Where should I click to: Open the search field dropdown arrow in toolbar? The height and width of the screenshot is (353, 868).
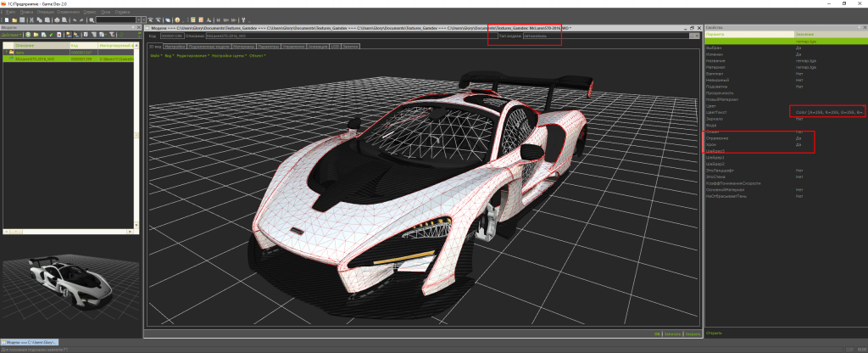[x=138, y=20]
